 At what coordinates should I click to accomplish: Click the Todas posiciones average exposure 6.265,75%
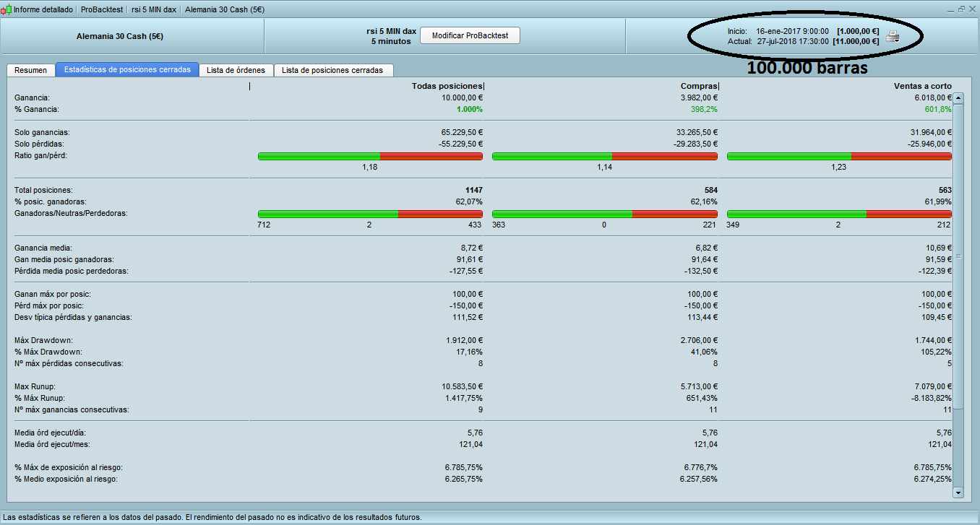[465, 479]
